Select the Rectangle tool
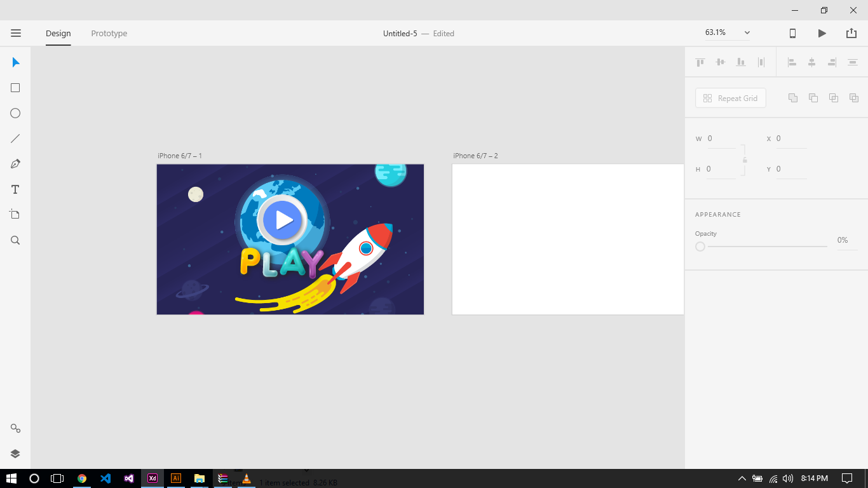Image resolution: width=868 pixels, height=488 pixels. coord(15,88)
